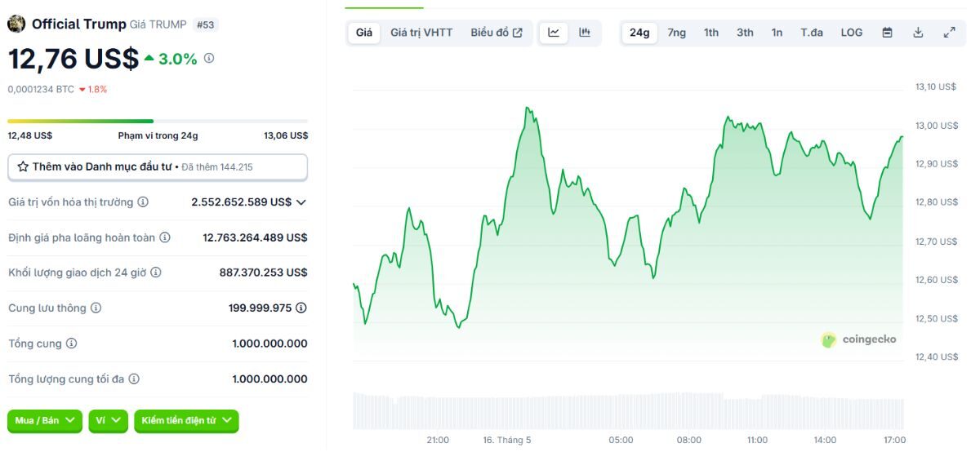Viewport: 980px width, 452px height.
Task: Switch to line chart view icon
Action: (554, 33)
